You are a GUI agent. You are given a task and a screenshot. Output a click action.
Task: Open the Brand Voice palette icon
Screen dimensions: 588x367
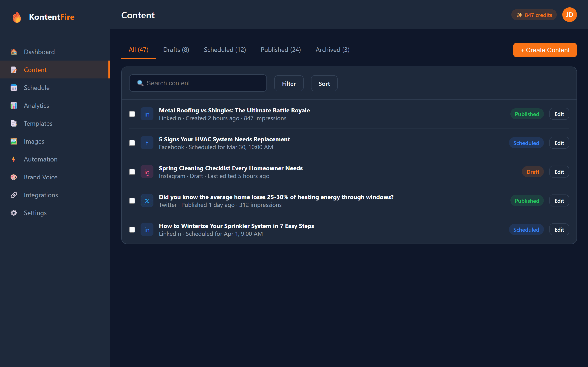pos(14,177)
